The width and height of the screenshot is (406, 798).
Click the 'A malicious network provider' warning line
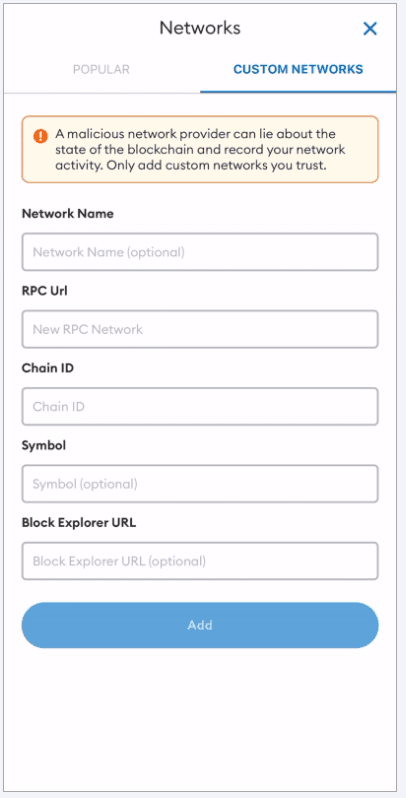pyautogui.click(x=196, y=135)
